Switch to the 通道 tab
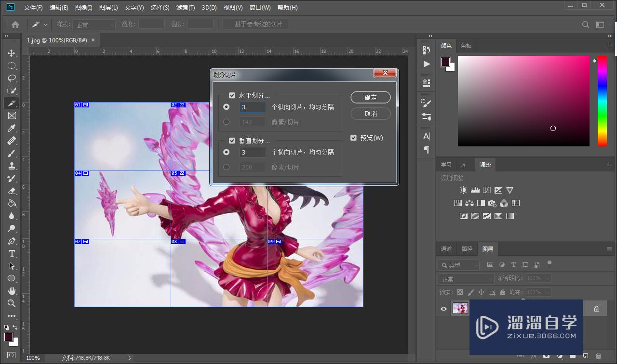Viewport: 617px width, 364px height. click(446, 249)
